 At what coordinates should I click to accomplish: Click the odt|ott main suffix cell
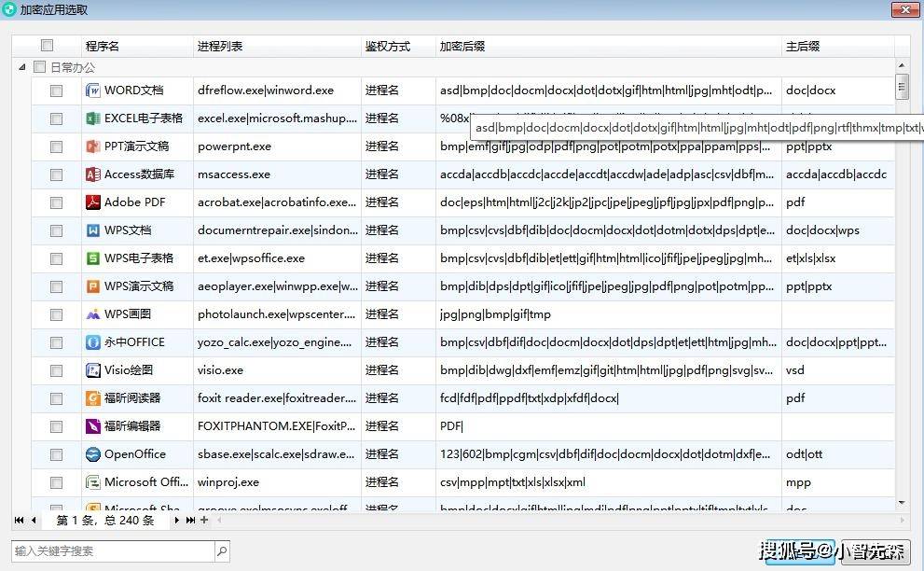838,454
